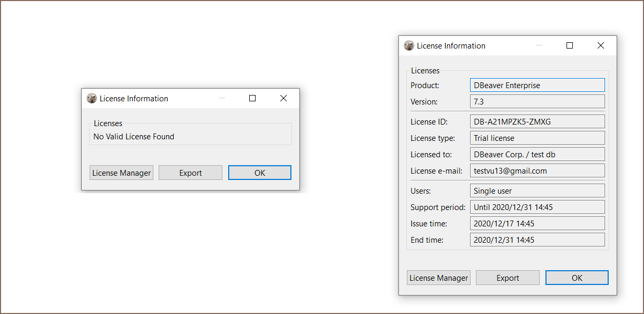Click the 'Issue time:' label
Screen dimensions: 644x314
(429, 223)
